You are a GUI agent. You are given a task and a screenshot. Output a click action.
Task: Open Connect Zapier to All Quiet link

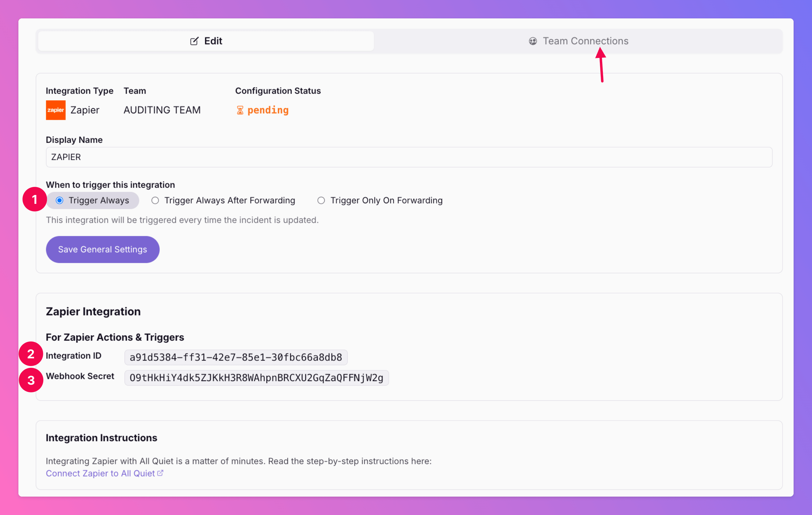(x=100, y=473)
